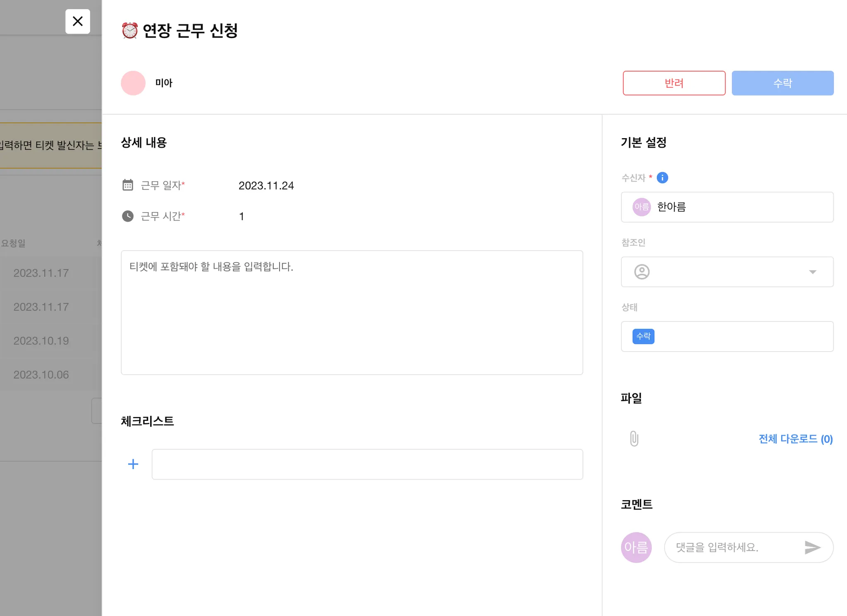Close the overtime request panel
The image size is (847, 616).
77,21
